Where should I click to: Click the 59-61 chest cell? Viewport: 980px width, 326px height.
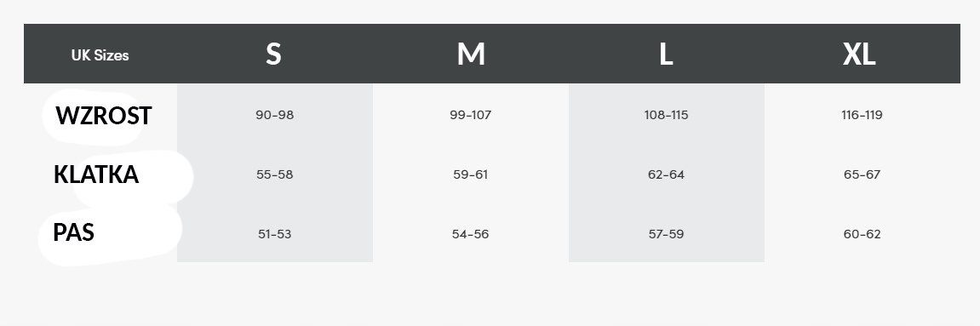click(471, 174)
